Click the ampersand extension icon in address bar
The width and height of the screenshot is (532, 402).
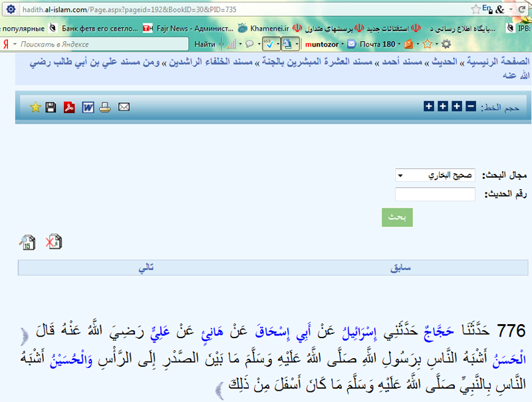[x=500, y=9]
